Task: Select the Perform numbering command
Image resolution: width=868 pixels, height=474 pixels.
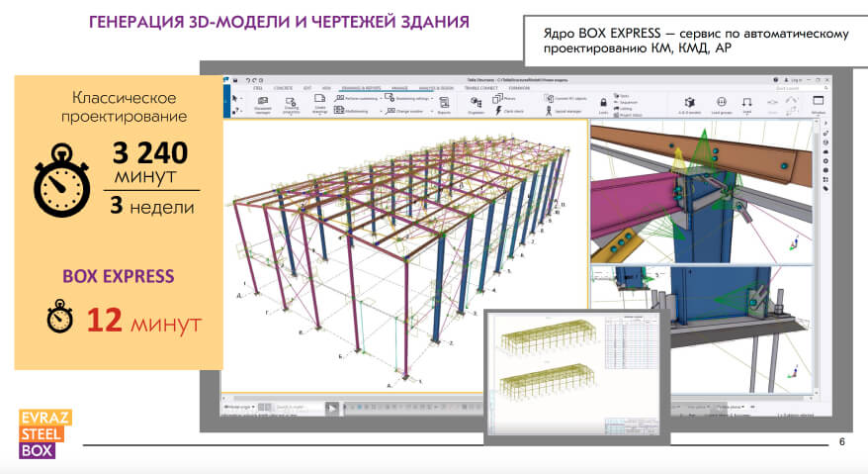Action: [357, 98]
